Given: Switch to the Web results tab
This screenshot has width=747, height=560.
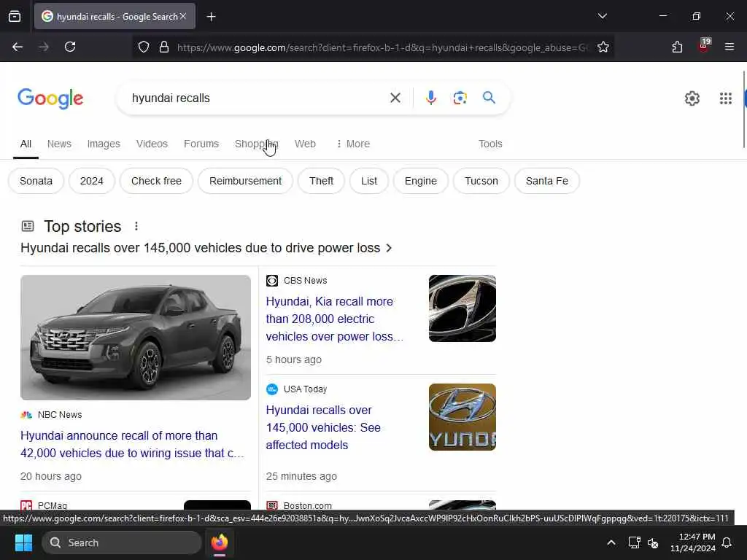Looking at the screenshot, I should tap(305, 144).
